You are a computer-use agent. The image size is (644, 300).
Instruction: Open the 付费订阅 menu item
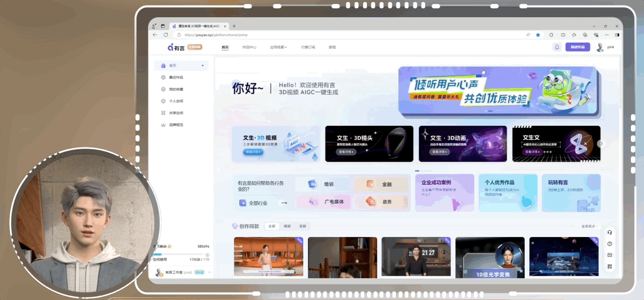(x=308, y=47)
